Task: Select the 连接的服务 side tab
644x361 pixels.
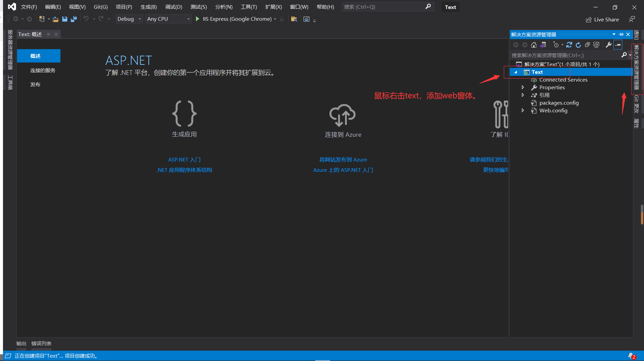Action: [x=43, y=70]
